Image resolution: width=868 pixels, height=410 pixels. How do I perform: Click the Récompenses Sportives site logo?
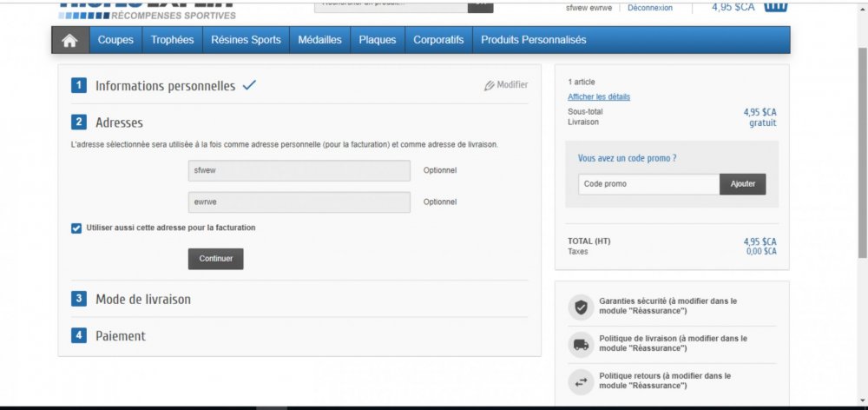pyautogui.click(x=148, y=10)
